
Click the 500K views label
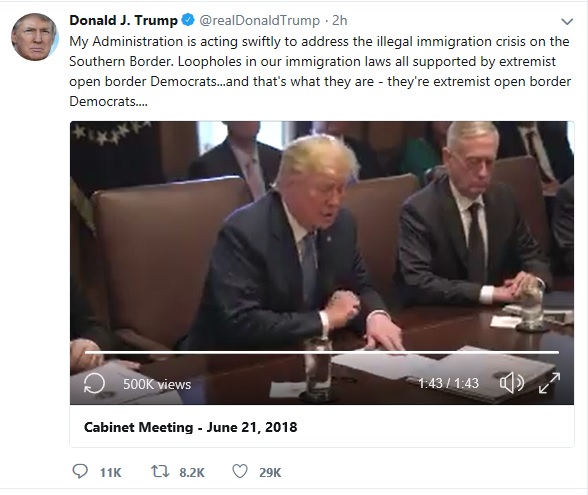(157, 384)
